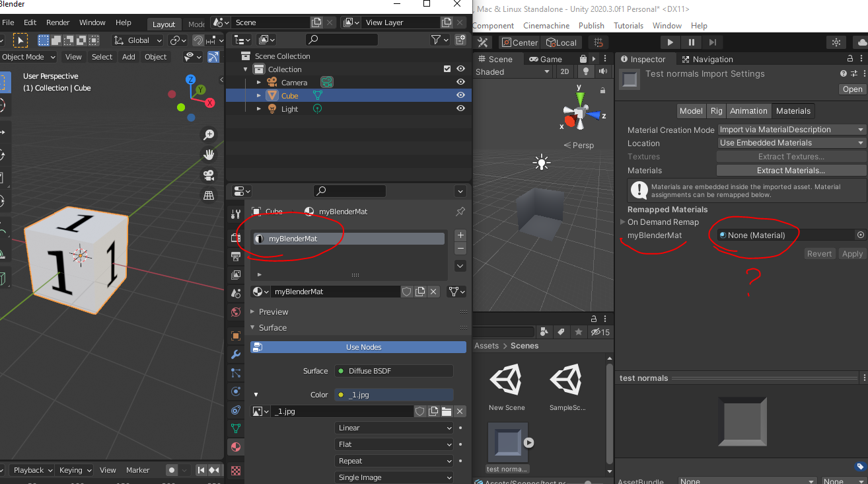The width and height of the screenshot is (868, 484).
Task: Open the Flat projection dropdown
Action: [394, 444]
